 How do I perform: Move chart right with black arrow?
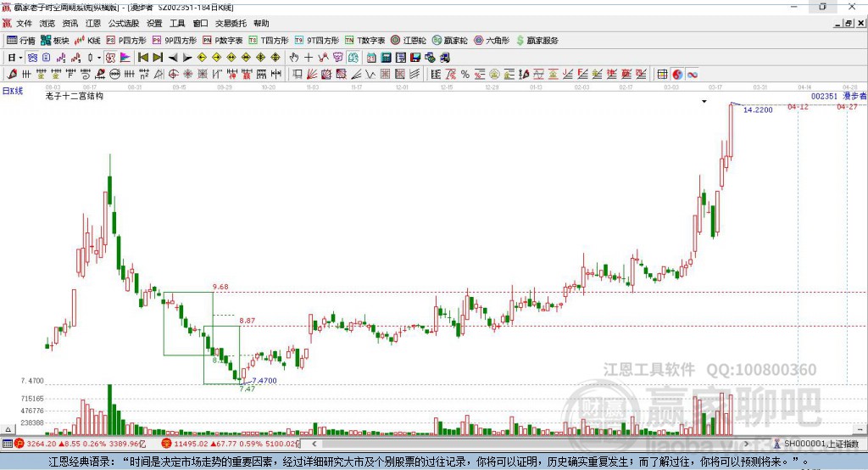(187, 58)
